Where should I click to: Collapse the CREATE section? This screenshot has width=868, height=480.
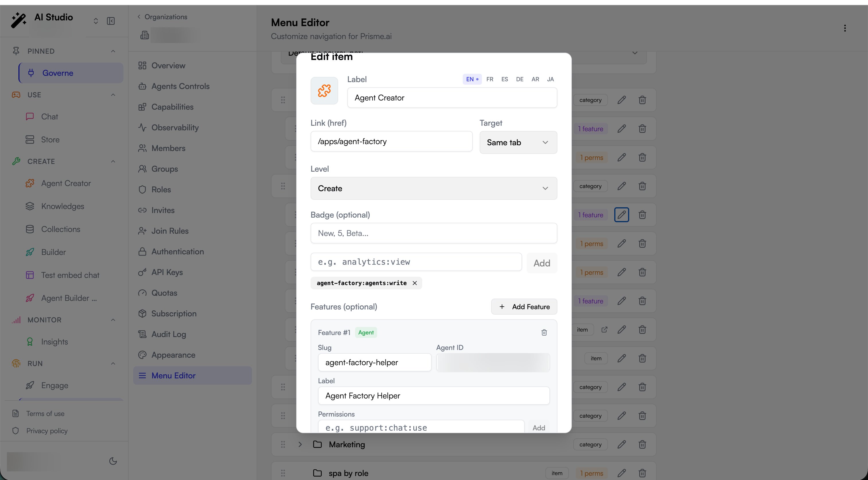coord(113,161)
